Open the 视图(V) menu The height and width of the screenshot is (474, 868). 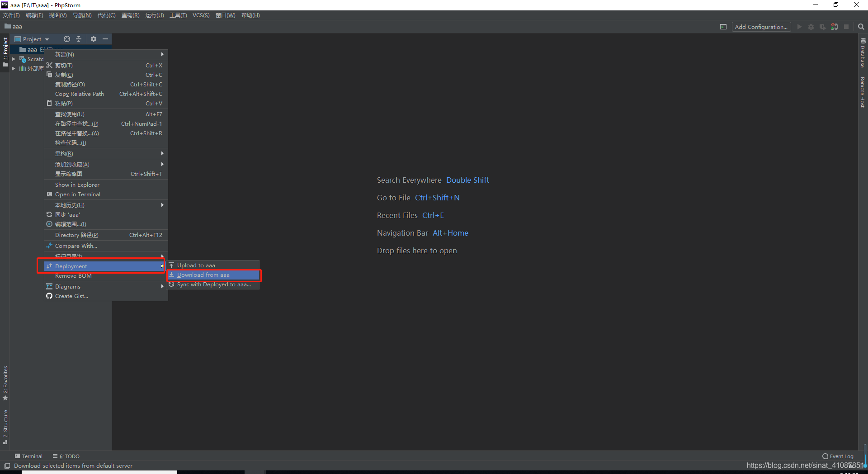[57, 15]
